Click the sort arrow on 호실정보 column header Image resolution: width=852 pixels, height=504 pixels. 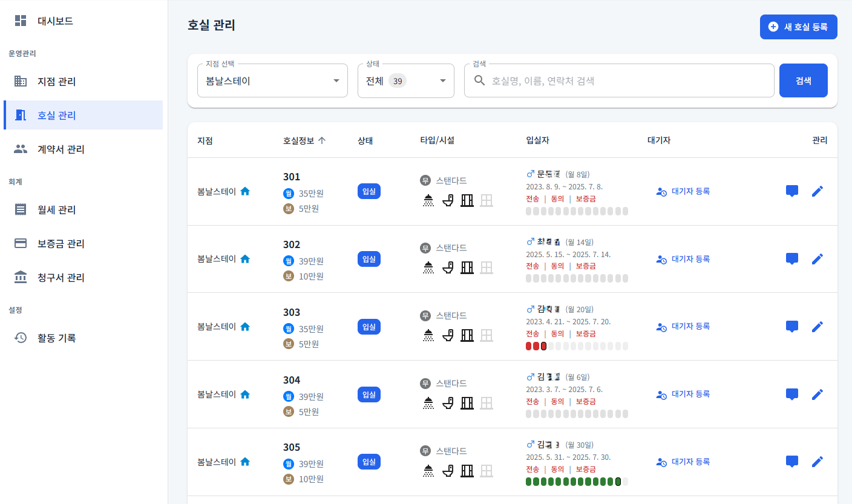[323, 140]
